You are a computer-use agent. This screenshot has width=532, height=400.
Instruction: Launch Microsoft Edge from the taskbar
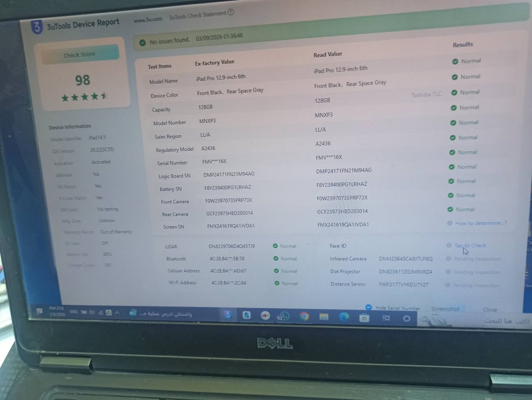pos(344,317)
